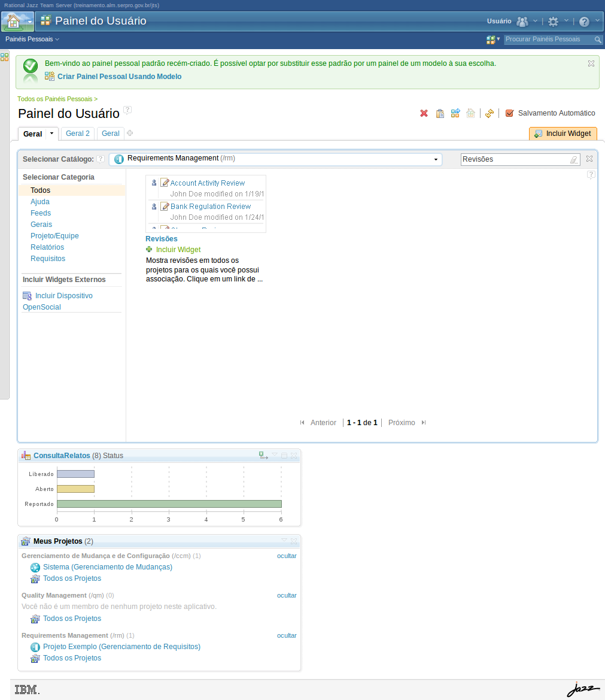Switch to the last Geral tab
The width and height of the screenshot is (605, 700).
111,134
